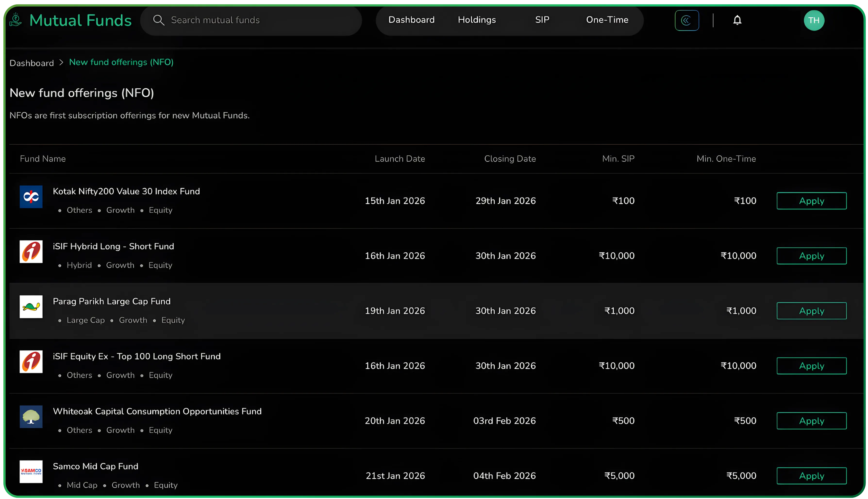The height and width of the screenshot is (499, 868).
Task: Click Samco closing date 04th Feb 2026
Action: (x=504, y=476)
